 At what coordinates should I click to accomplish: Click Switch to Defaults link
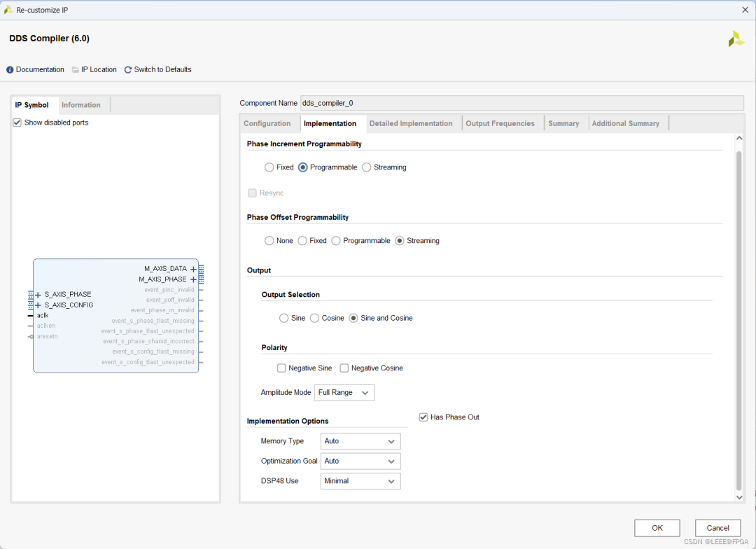[x=162, y=70]
